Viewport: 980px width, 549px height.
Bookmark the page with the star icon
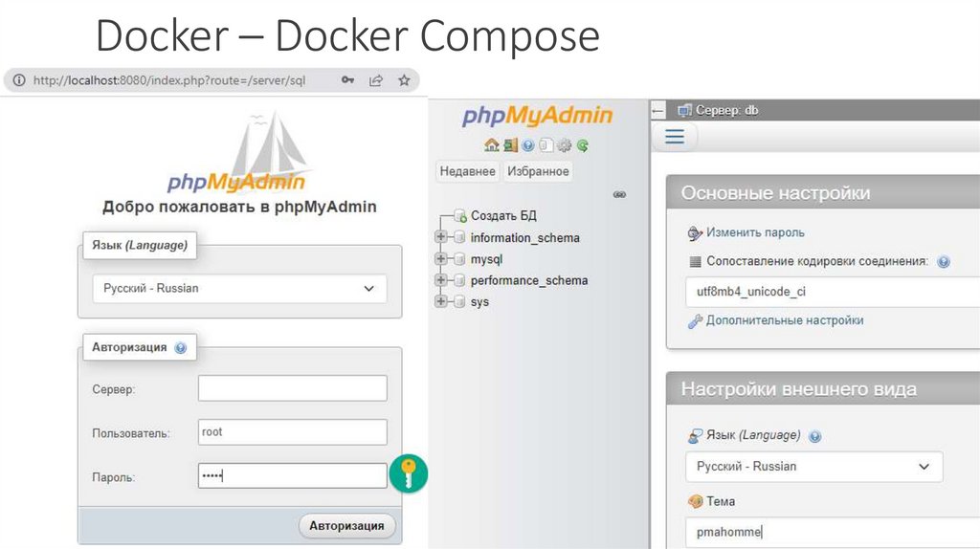pyautogui.click(x=405, y=80)
